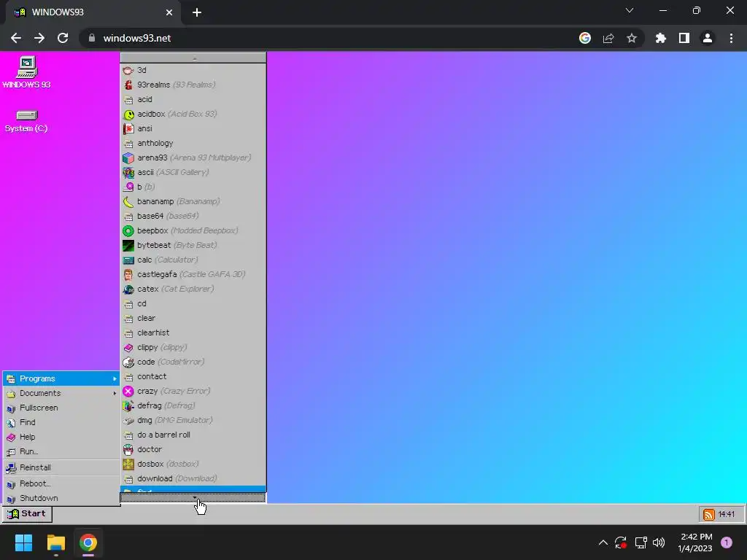Launch acid from programs list

pyautogui.click(x=193, y=99)
